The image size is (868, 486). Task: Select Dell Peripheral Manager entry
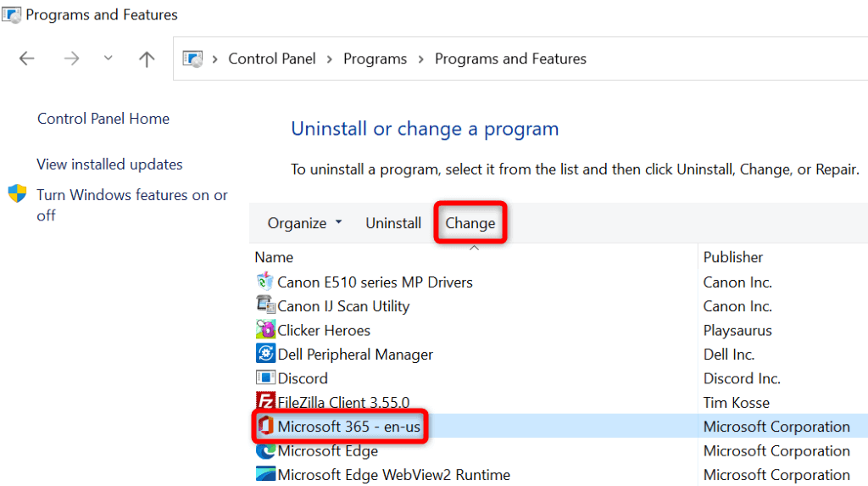coord(355,354)
